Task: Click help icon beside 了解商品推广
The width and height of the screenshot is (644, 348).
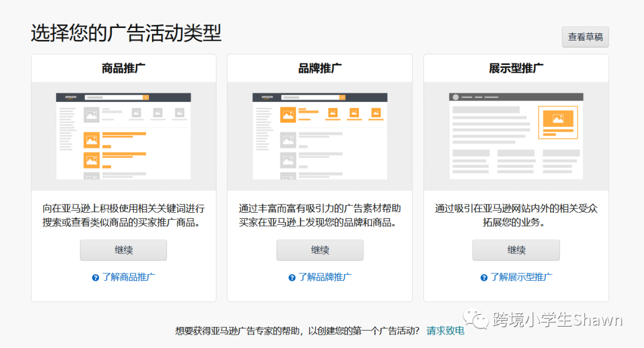Action: (x=95, y=278)
